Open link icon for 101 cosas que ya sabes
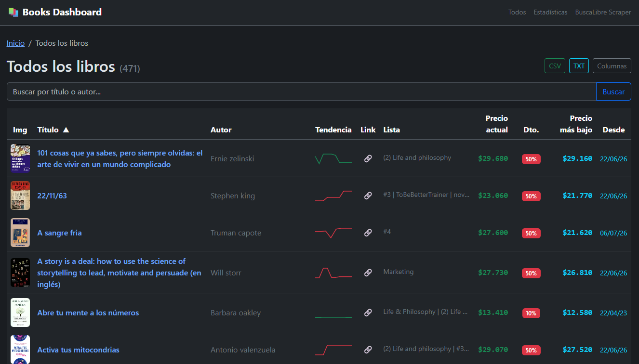639x364 pixels. click(x=368, y=158)
